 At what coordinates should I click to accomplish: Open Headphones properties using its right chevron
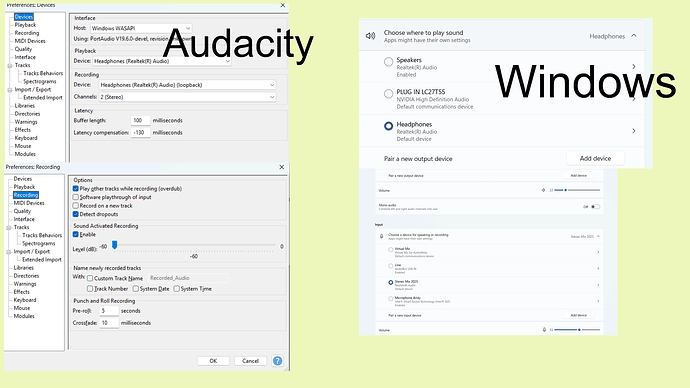(x=634, y=131)
